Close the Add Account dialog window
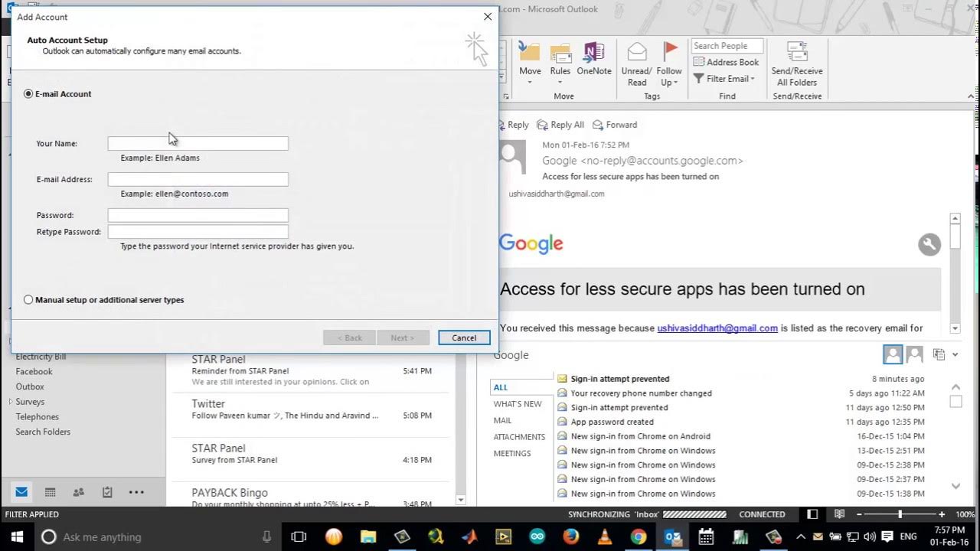Image resolution: width=980 pixels, height=551 pixels. click(x=488, y=17)
